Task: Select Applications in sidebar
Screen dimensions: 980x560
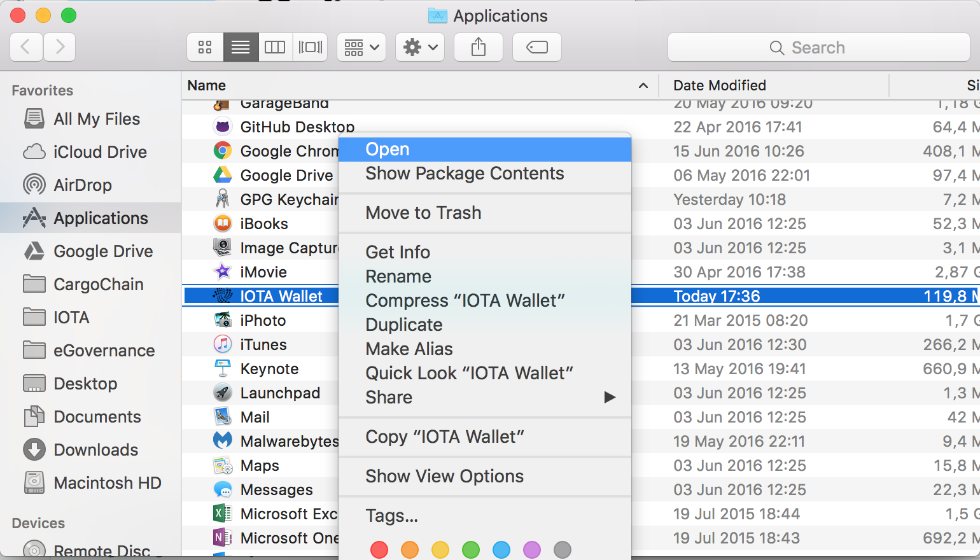Action: pyautogui.click(x=90, y=218)
